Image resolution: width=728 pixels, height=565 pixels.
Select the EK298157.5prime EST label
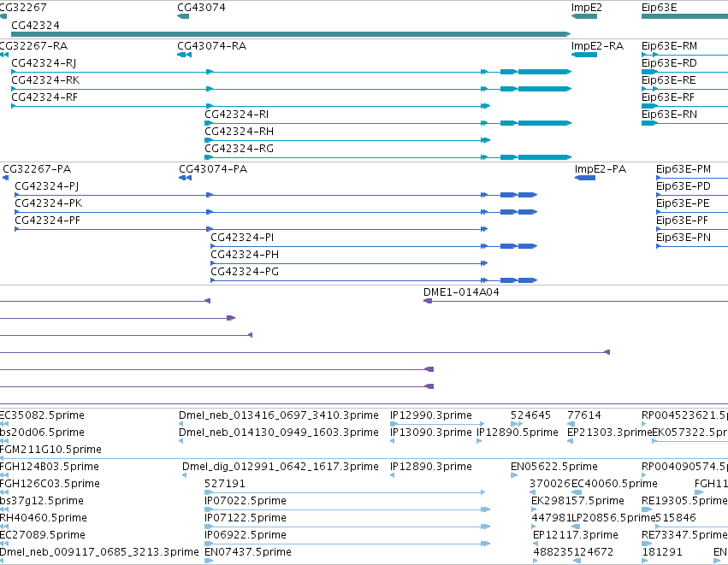tap(577, 502)
